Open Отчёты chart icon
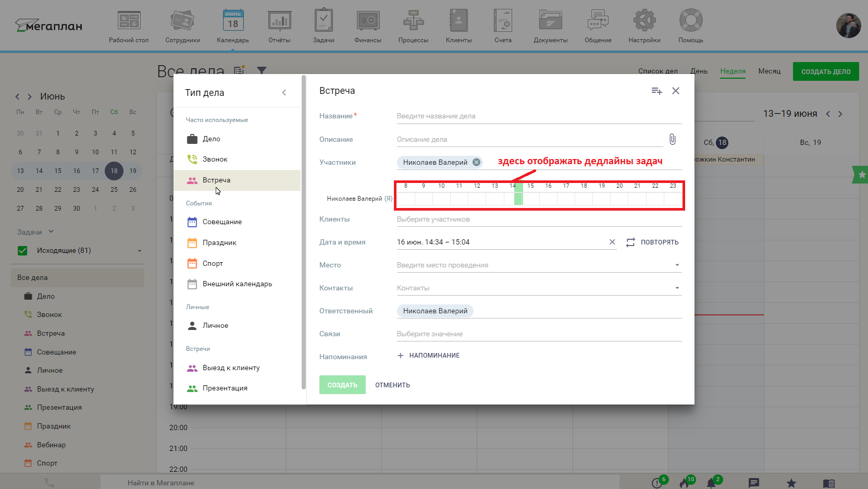This screenshot has height=489, width=868. (279, 22)
